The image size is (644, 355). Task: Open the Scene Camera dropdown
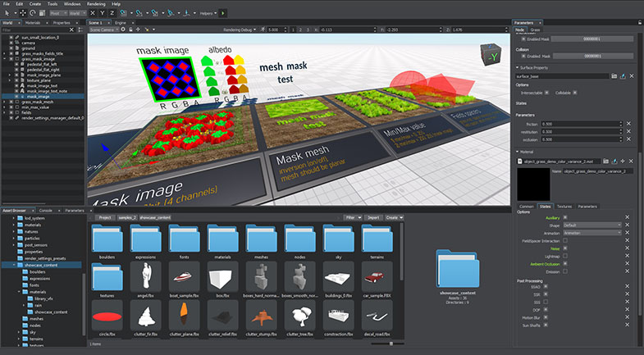104,30
